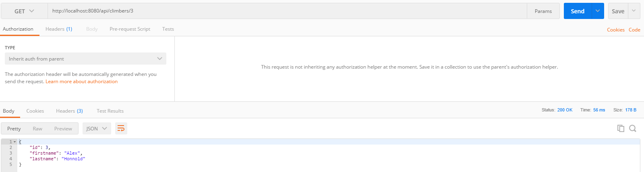
Task: Collapse JSON object at line 1
Action: click(x=15, y=142)
